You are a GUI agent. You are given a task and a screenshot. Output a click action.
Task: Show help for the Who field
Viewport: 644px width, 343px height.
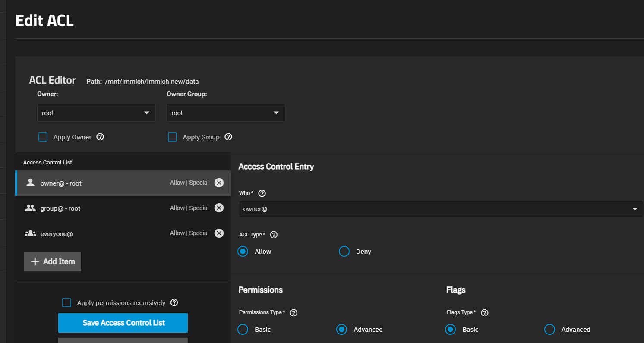(x=262, y=193)
